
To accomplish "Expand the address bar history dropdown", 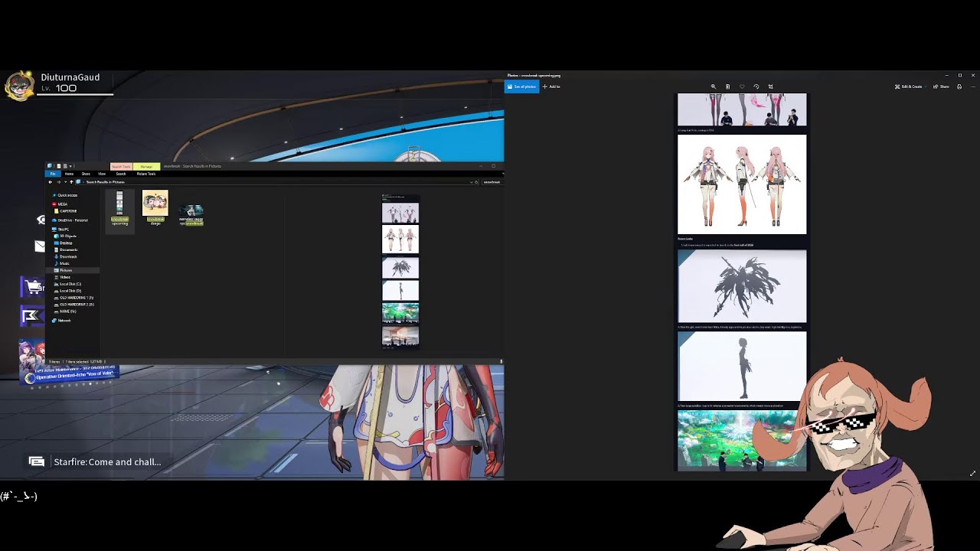I will coord(471,182).
